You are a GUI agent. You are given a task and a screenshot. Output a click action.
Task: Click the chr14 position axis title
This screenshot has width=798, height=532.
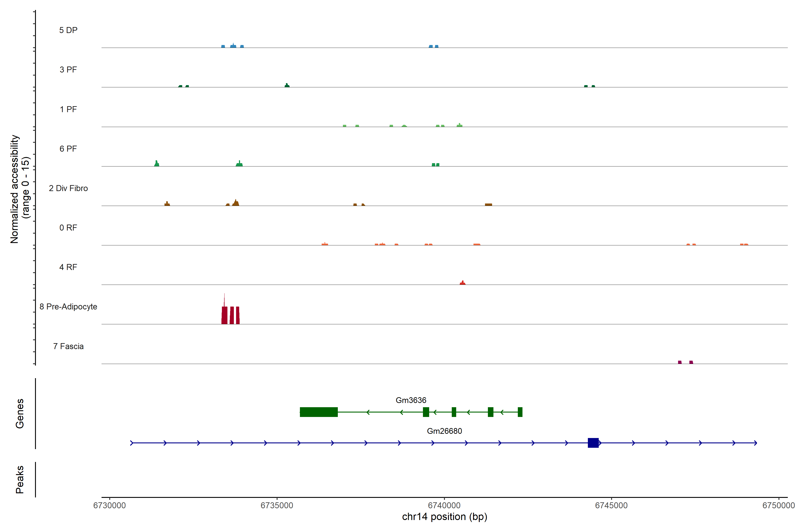coord(444,517)
